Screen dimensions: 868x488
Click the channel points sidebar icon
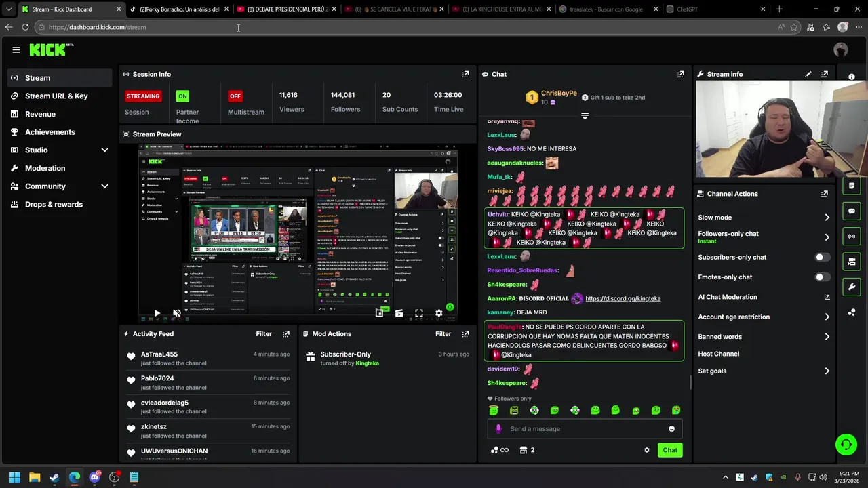tap(852, 312)
